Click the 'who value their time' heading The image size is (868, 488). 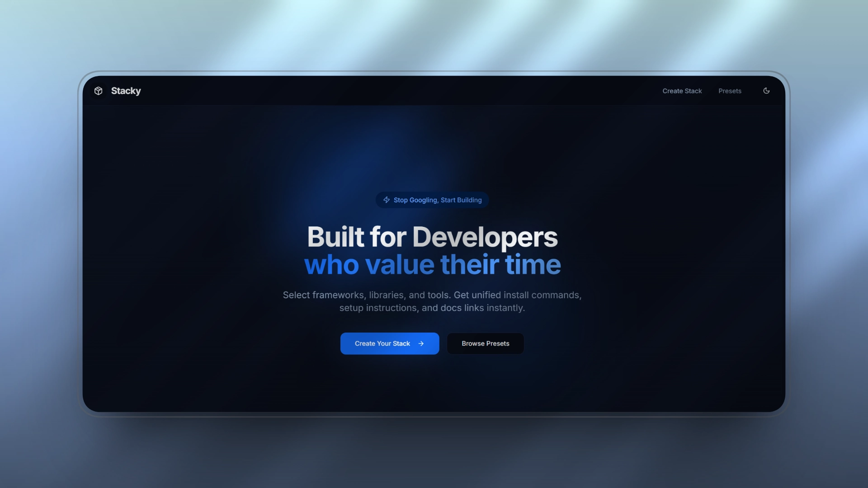point(433,264)
